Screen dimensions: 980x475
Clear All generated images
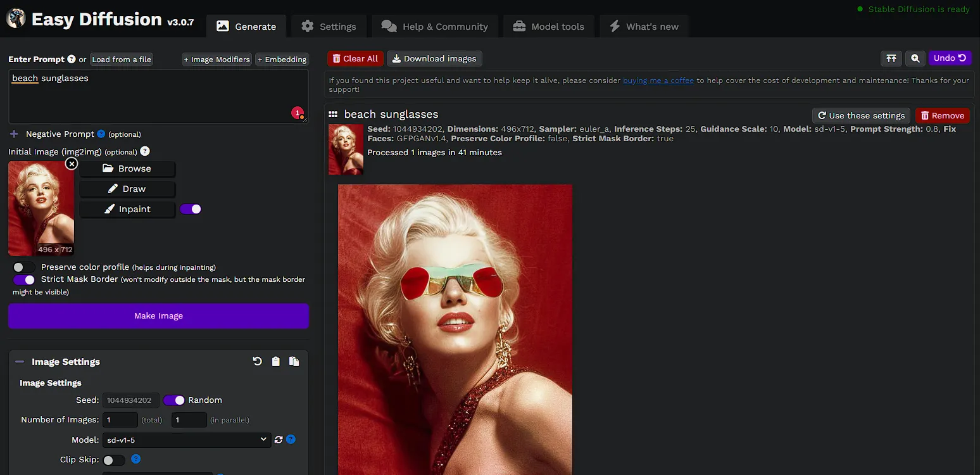coord(355,58)
